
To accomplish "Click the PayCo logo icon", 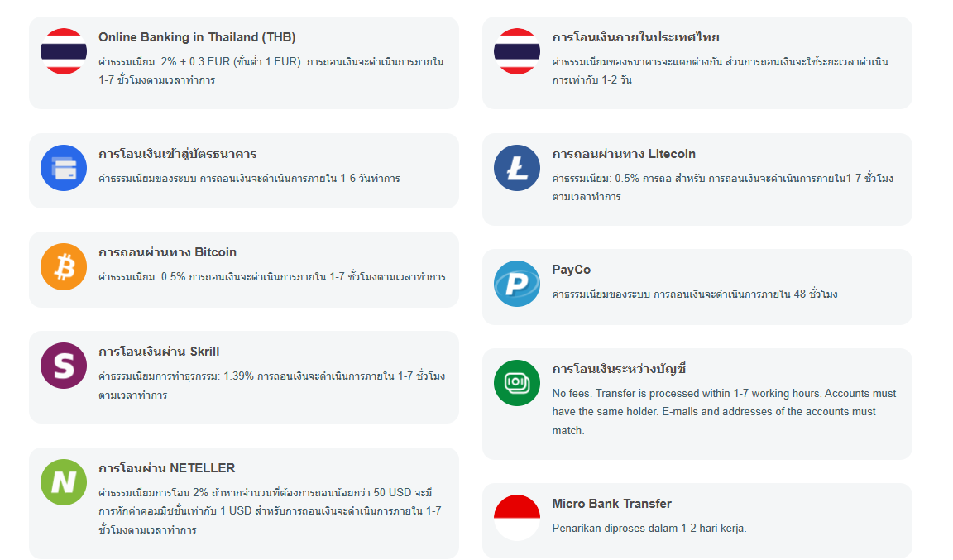I will coord(517,284).
